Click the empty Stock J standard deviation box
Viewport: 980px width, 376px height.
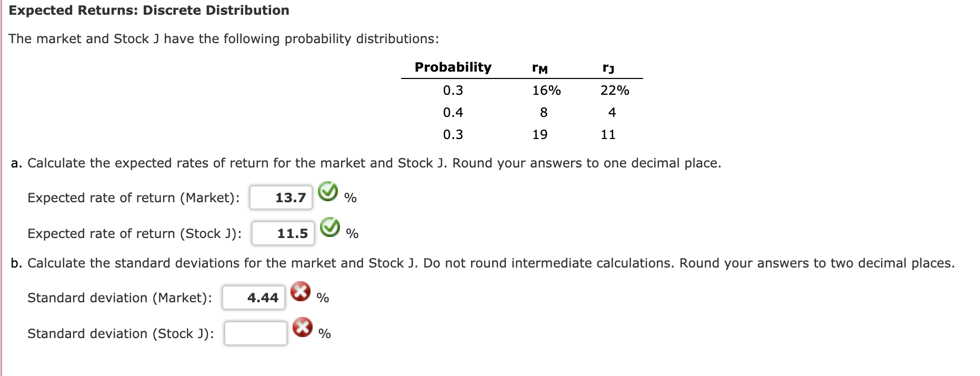[255, 333]
